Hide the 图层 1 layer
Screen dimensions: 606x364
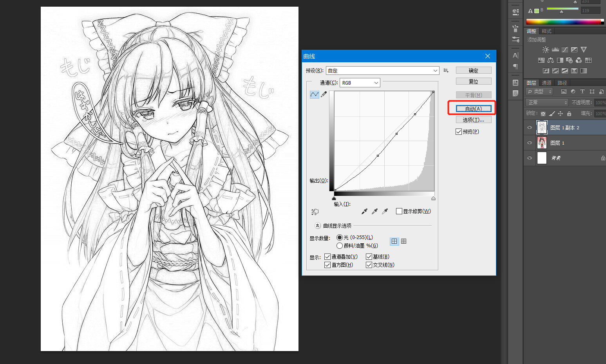[530, 143]
